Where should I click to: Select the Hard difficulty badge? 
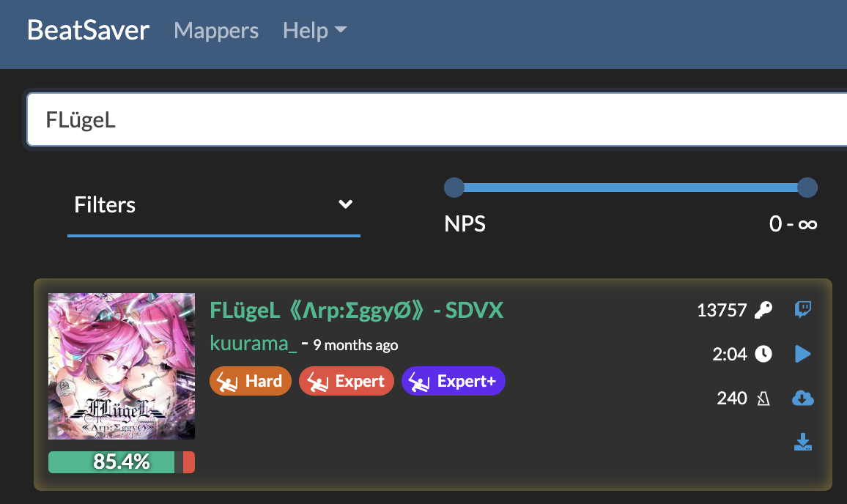tap(250, 381)
